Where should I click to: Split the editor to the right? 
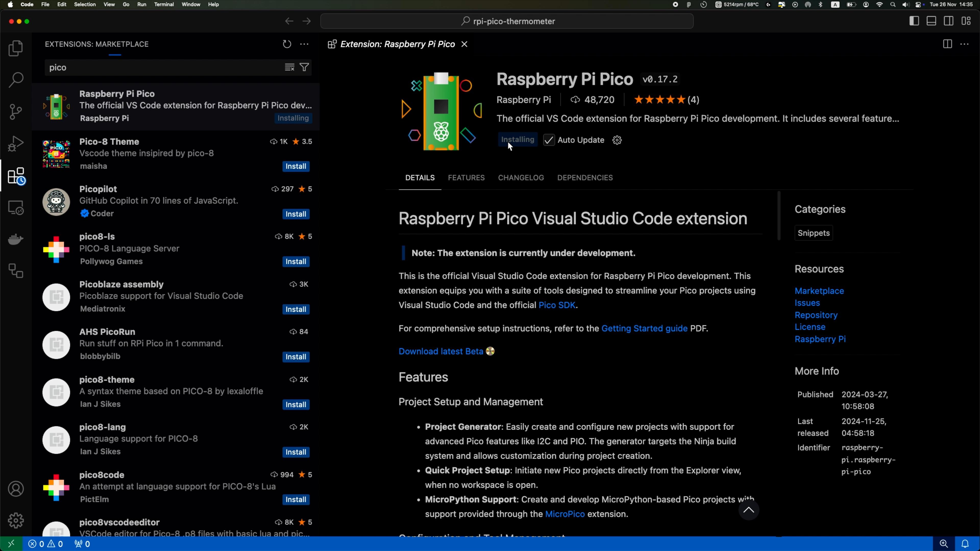point(947,44)
